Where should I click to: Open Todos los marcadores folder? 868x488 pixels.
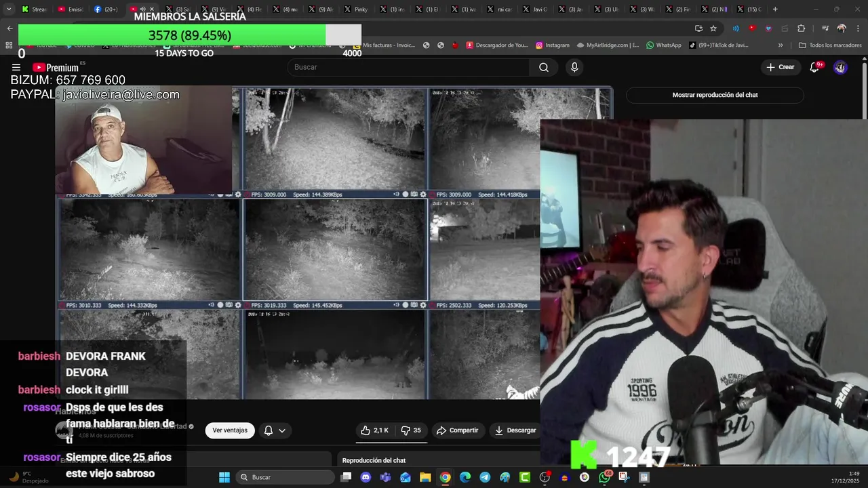829,45
